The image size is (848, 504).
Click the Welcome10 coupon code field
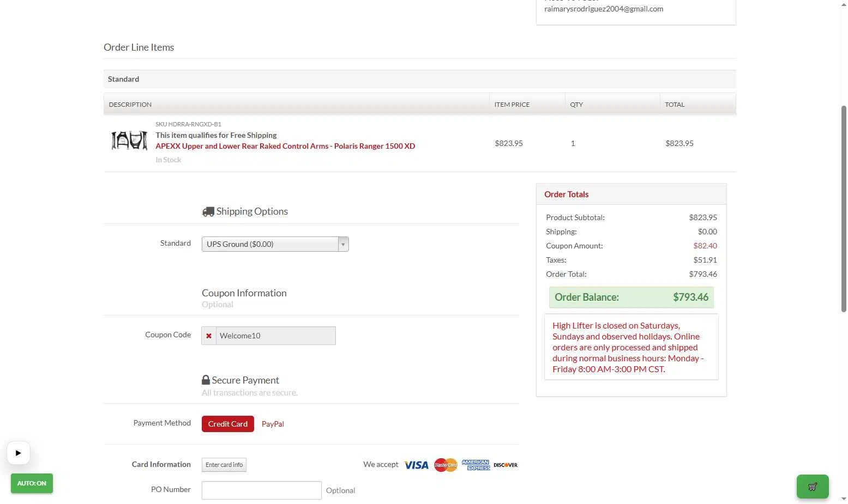276,336
